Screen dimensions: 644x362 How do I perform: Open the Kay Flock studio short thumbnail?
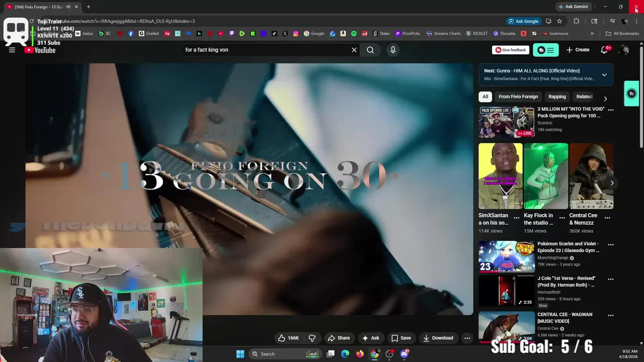click(546, 176)
